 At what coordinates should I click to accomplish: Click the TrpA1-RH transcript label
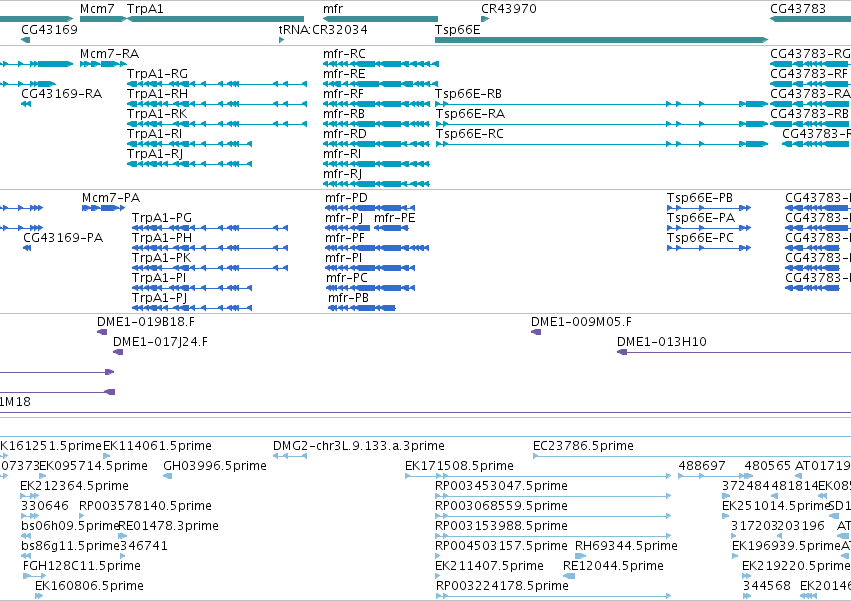[x=157, y=94]
